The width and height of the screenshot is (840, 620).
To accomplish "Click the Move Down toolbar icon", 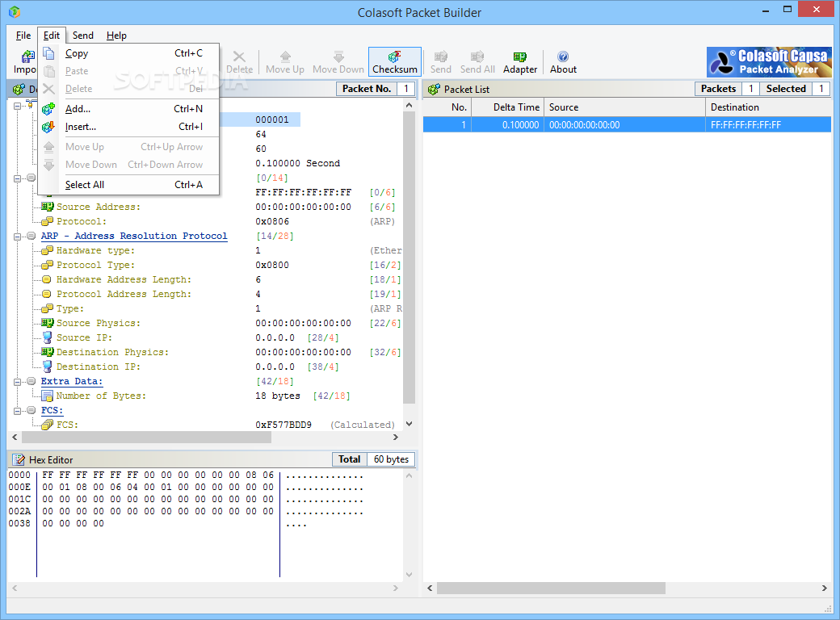I will pyautogui.click(x=338, y=62).
